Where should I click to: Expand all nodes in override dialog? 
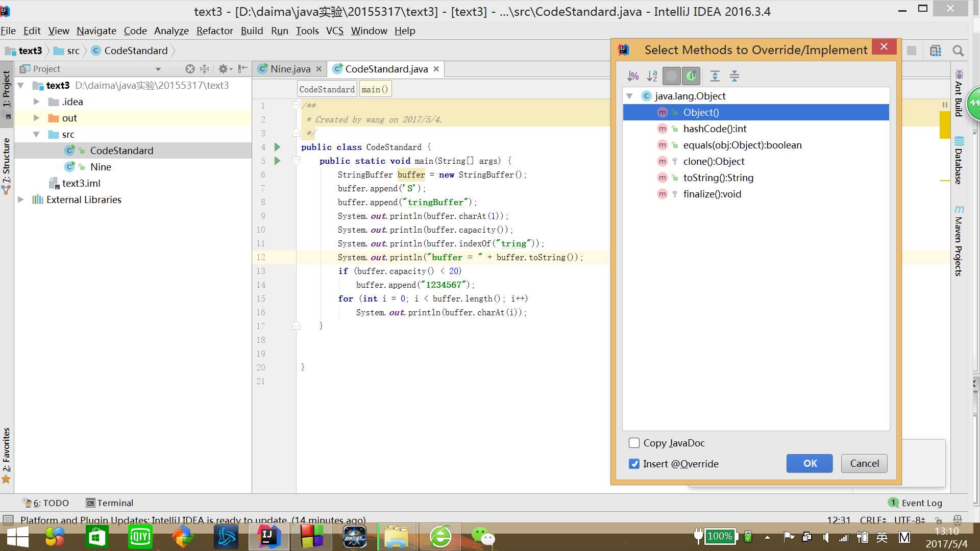(715, 76)
